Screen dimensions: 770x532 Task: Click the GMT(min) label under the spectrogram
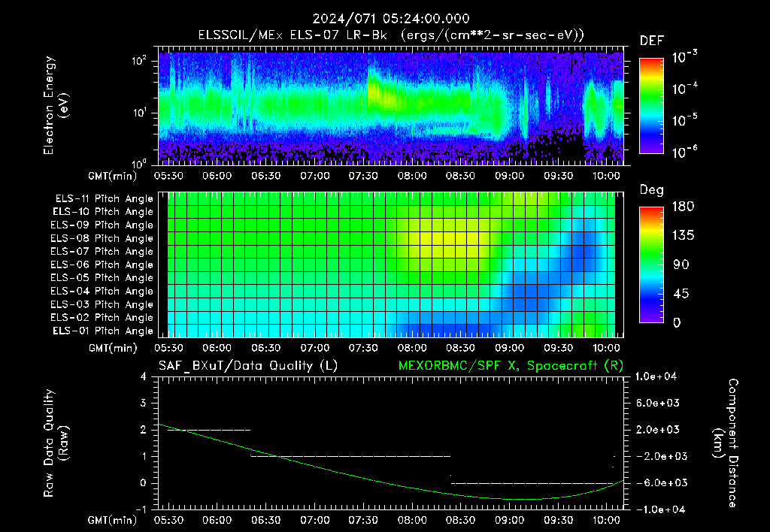tap(113, 176)
